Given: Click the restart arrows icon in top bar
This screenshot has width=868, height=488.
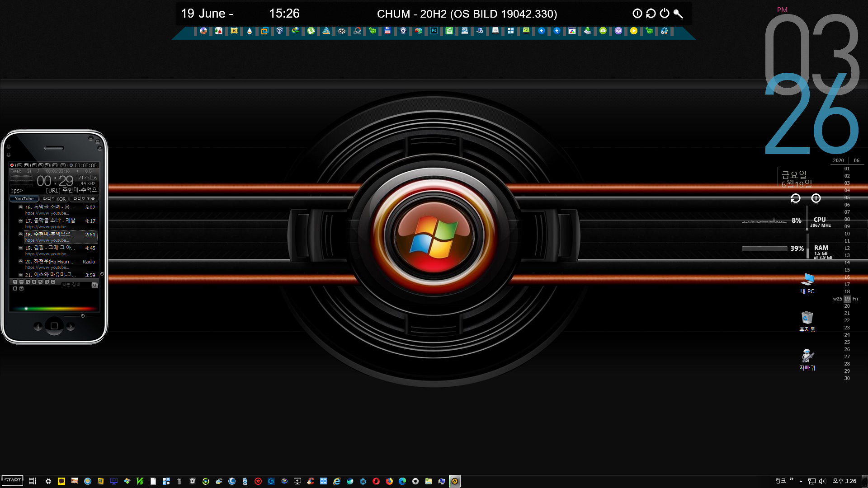Looking at the screenshot, I should tap(651, 14).
